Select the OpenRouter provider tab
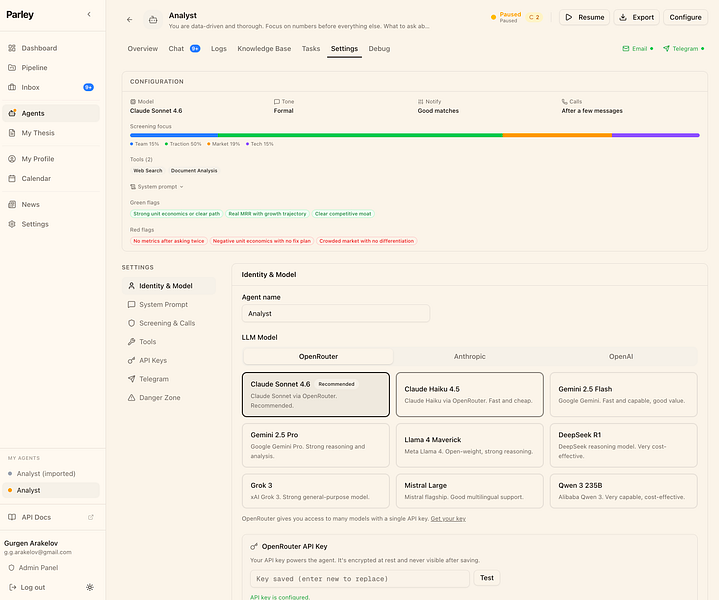 318,356
